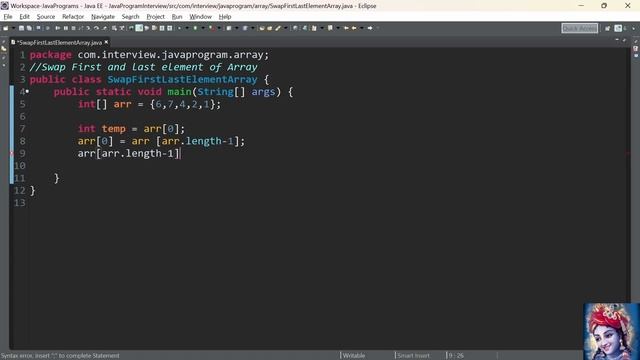Viewport: 640px width, 360px height.
Task: Click the Step Return icon
Action: click(104, 28)
